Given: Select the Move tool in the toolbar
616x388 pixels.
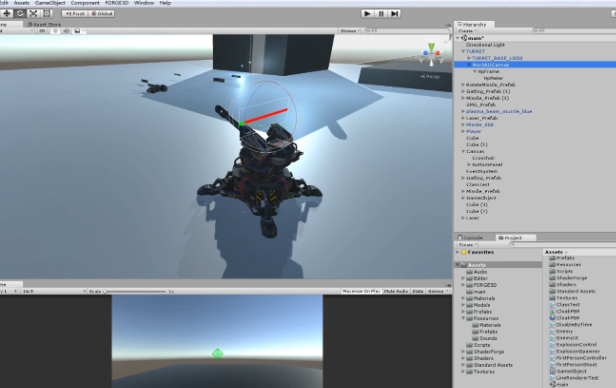Looking at the screenshot, I should coord(7,13).
